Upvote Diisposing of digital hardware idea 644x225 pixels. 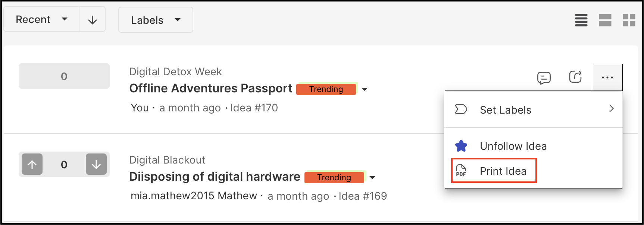coord(32,164)
